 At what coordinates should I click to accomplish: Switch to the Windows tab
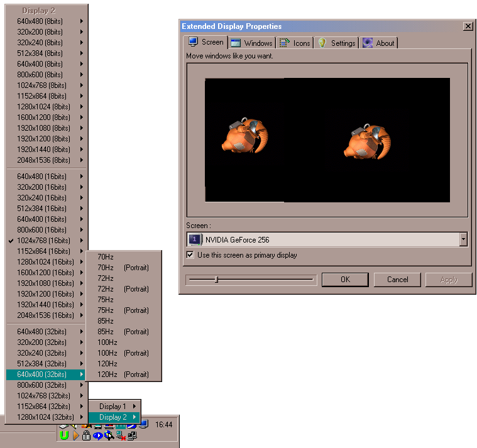click(x=251, y=43)
